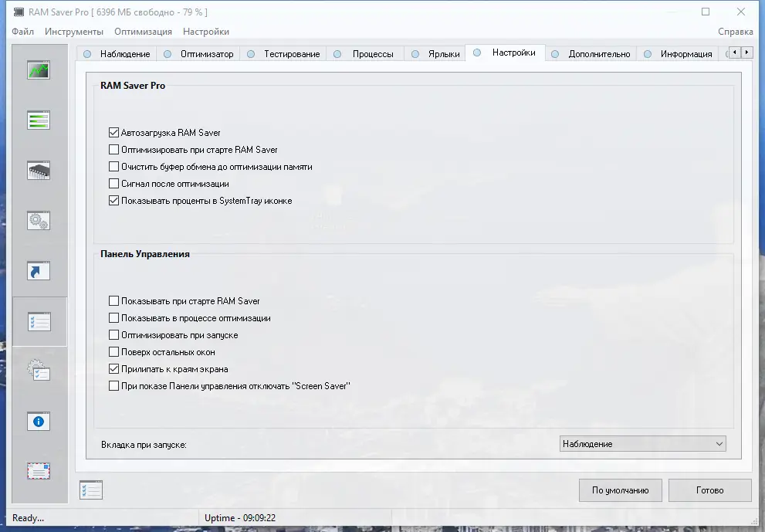The height and width of the screenshot is (532, 765).
Task: Switch to the Оптимизатор tab
Action: (198, 54)
